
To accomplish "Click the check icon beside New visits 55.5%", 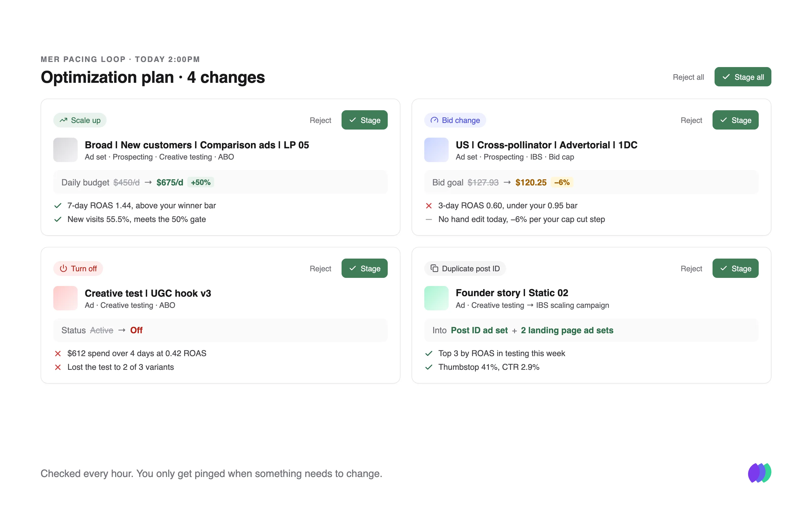I will [58, 219].
